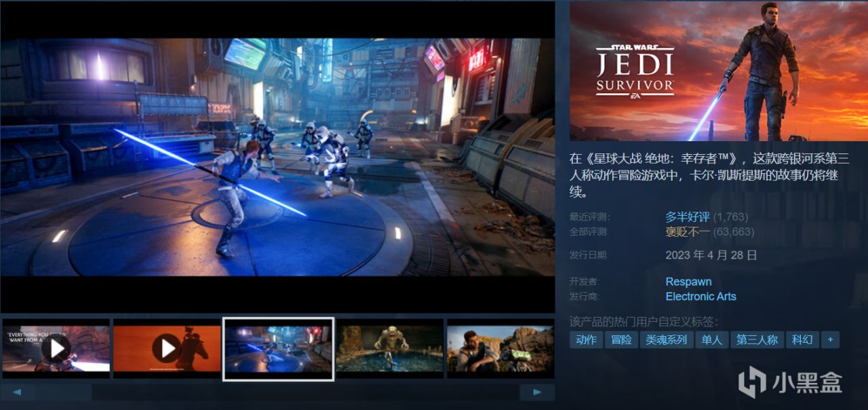
Task: Click the 该产品的热门用户自定义标签 heading
Action: [644, 322]
